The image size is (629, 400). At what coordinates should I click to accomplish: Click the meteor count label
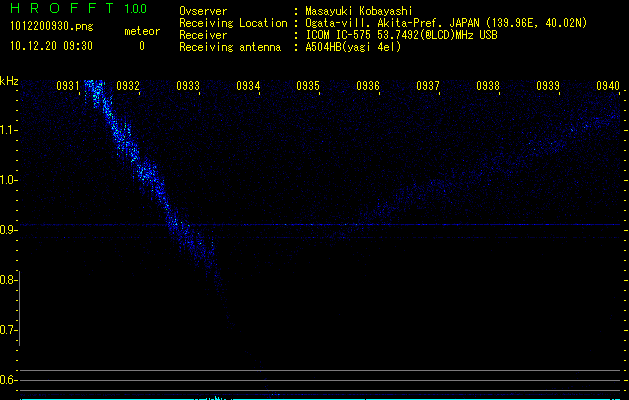point(142,31)
